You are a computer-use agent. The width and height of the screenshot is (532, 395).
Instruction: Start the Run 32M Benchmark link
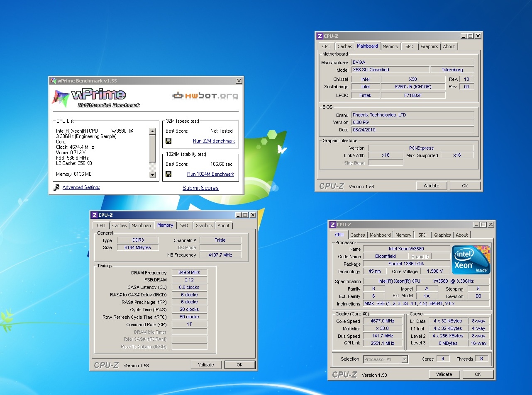[x=214, y=141]
